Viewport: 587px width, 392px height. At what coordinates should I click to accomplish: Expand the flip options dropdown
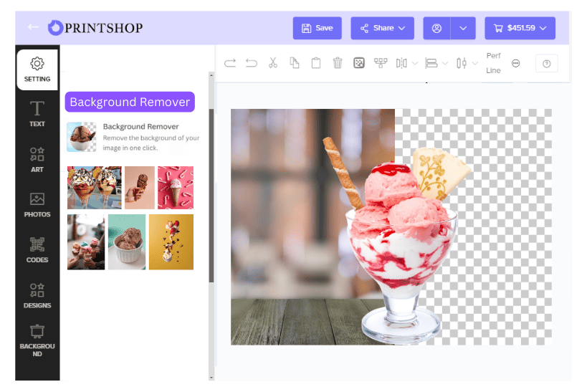point(416,63)
